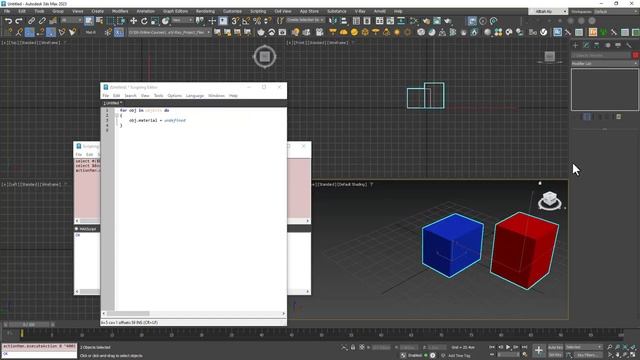Click the Redo arrow in main toolbar
This screenshot has height=360, width=640.
pyautogui.click(x=19, y=21)
